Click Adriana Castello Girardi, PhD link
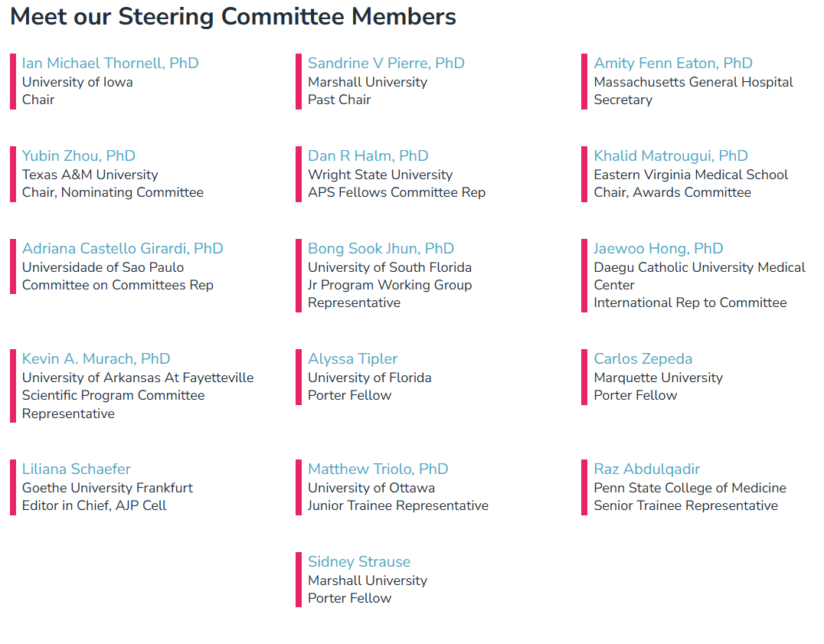This screenshot has height=644, width=824. coord(123,249)
